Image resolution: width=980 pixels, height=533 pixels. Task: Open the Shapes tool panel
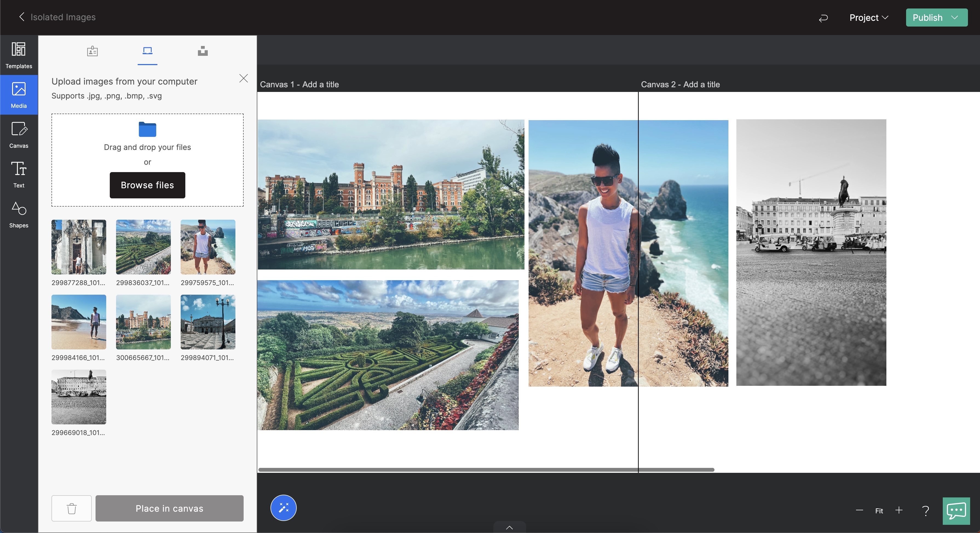tap(19, 215)
